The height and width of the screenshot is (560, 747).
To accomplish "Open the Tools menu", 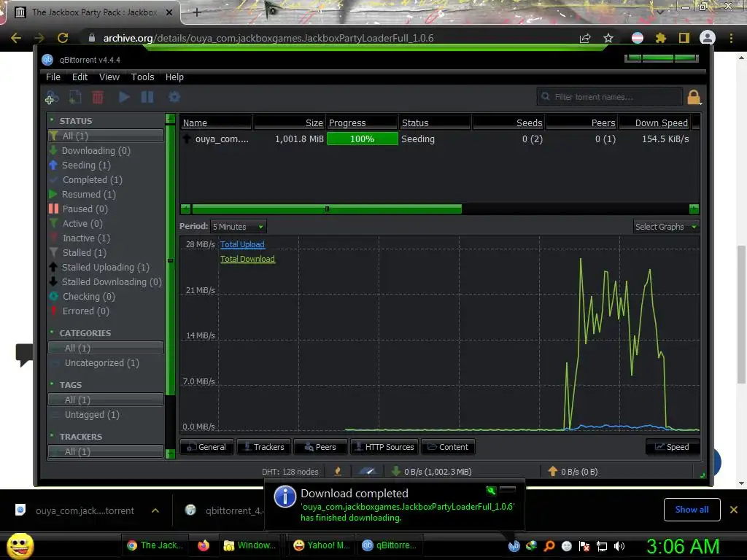I will tap(142, 77).
